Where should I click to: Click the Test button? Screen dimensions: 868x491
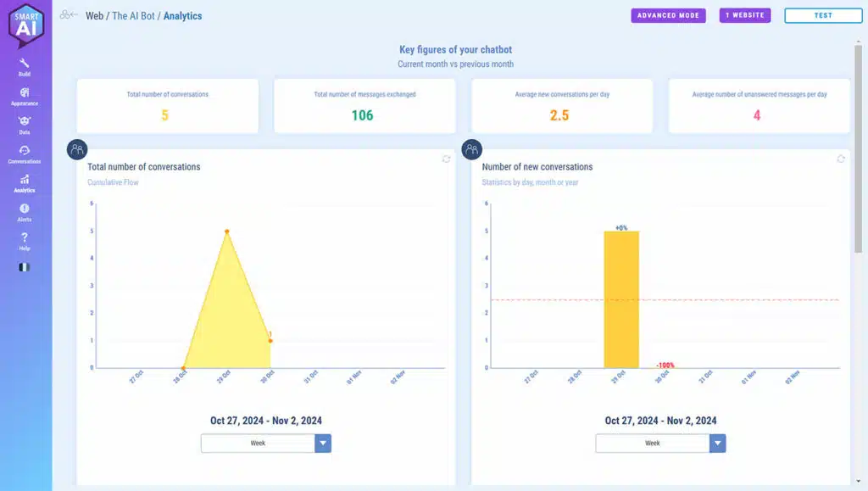click(x=822, y=15)
